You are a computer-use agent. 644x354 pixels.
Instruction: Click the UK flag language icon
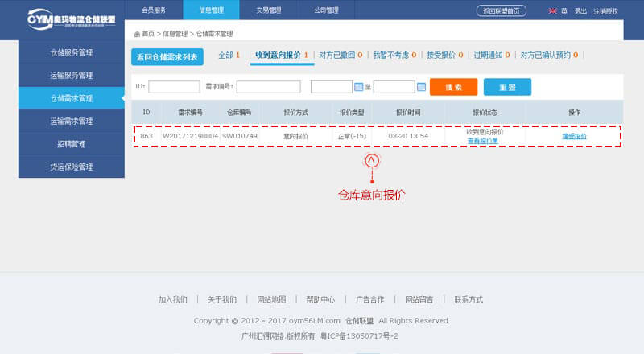click(x=552, y=10)
